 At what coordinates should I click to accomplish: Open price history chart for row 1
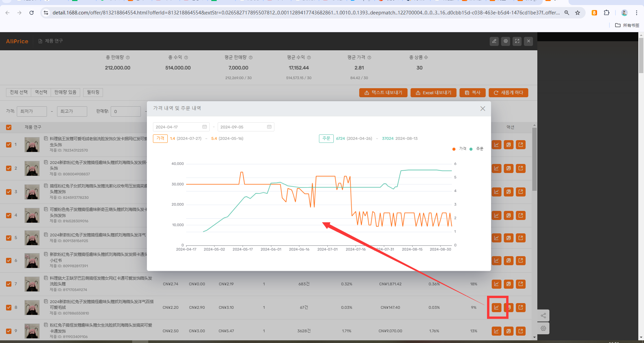click(496, 145)
